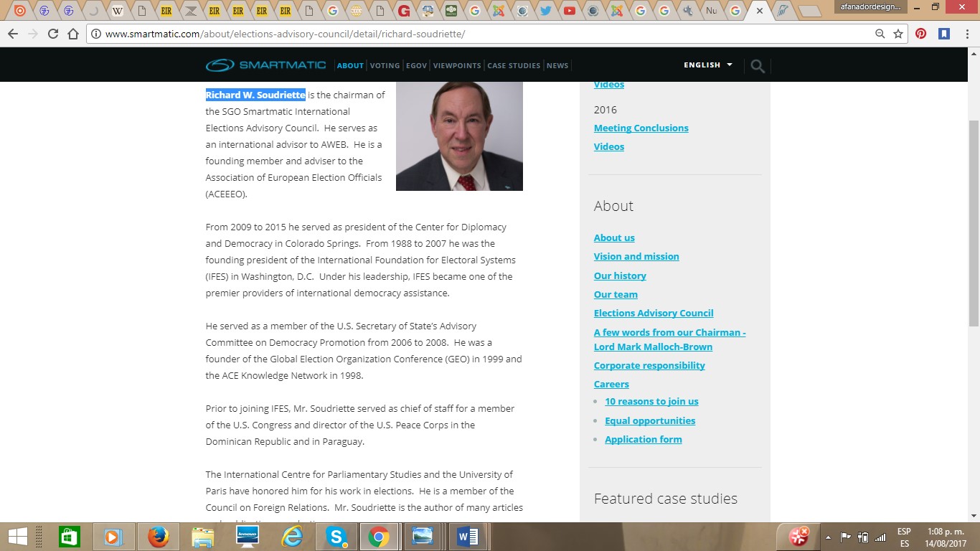Open the Lenovo taskbar app

tap(247, 537)
